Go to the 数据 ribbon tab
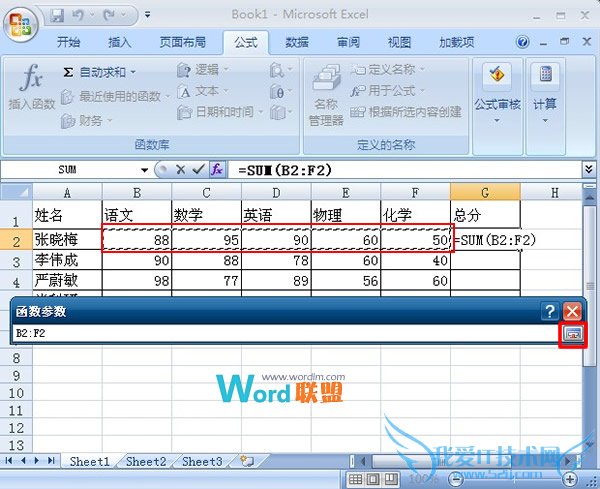The image size is (600, 489). pyautogui.click(x=297, y=42)
